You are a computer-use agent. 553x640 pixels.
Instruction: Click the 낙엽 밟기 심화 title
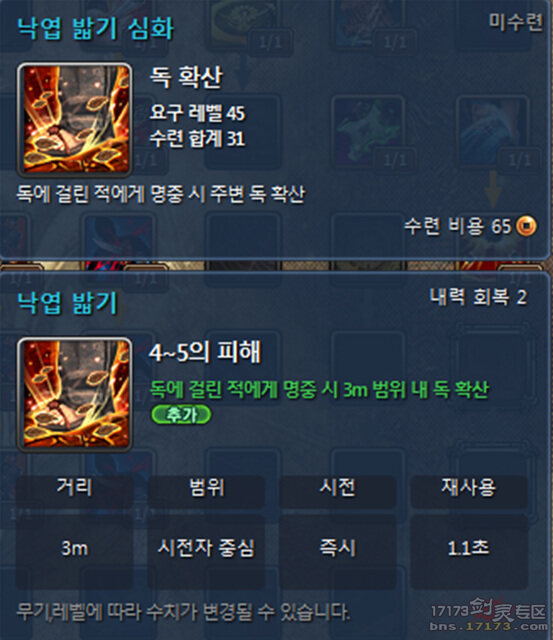coord(95,29)
